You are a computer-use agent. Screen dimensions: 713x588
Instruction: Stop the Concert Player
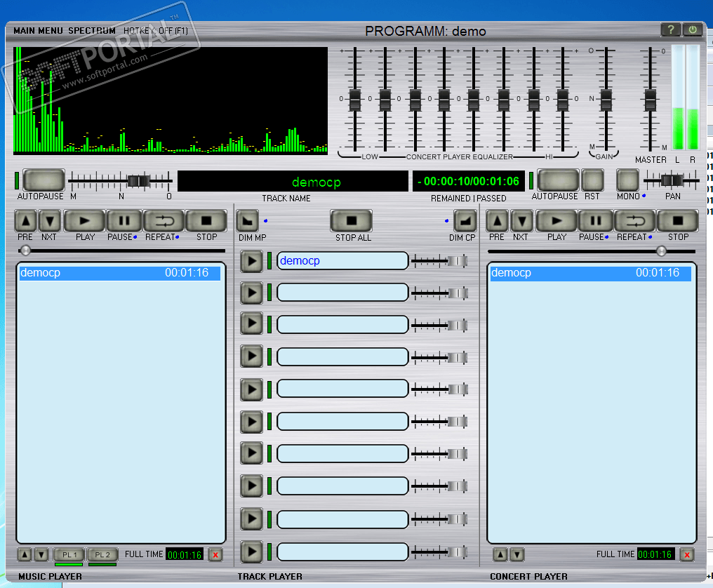coord(678,221)
